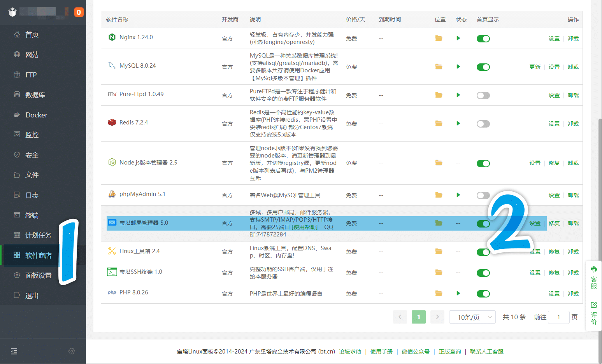602x364 pixels.
Task: Disable MySQL homepage display toggle
Action: [483, 67]
